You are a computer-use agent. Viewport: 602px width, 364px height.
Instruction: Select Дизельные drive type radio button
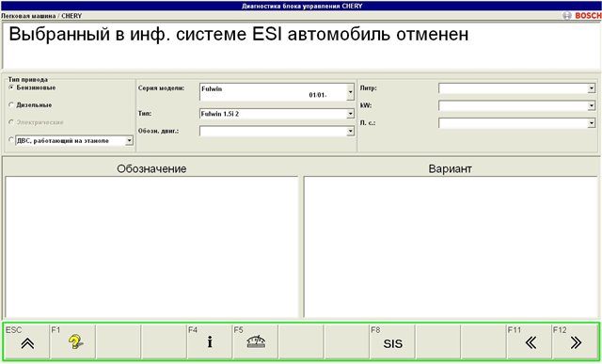(11, 104)
